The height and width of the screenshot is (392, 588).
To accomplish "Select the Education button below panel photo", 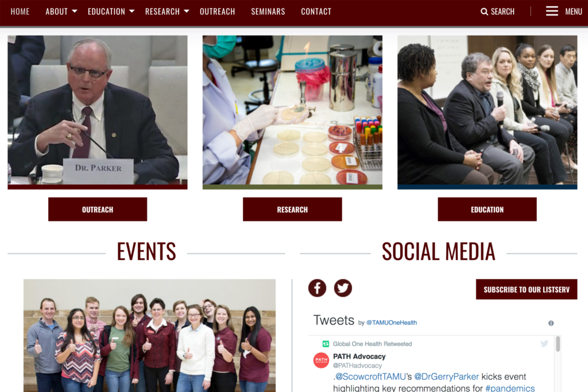I will point(487,209).
